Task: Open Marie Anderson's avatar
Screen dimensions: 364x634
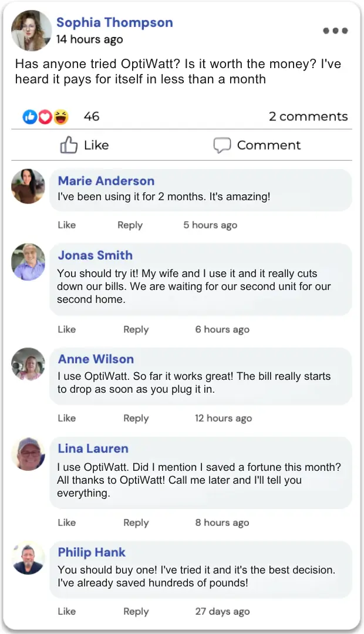Action: (x=28, y=186)
